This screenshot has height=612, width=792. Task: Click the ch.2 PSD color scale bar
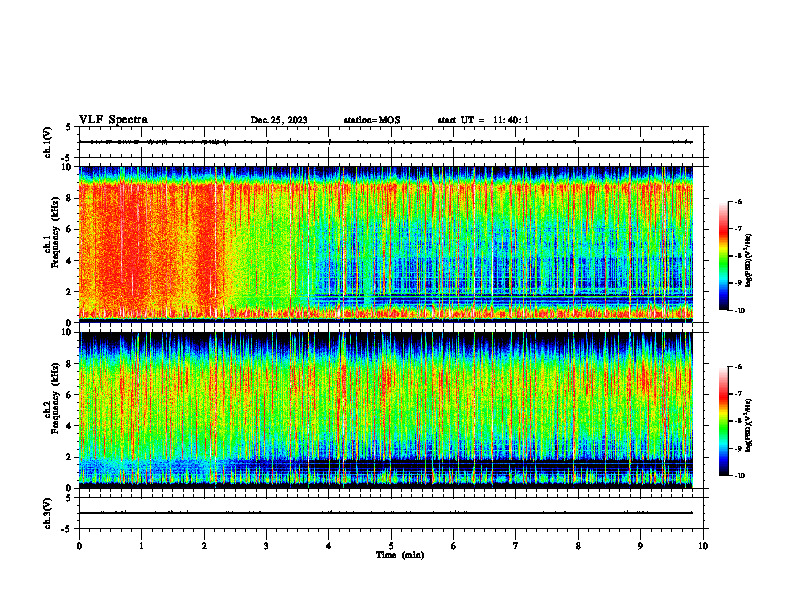[723, 421]
